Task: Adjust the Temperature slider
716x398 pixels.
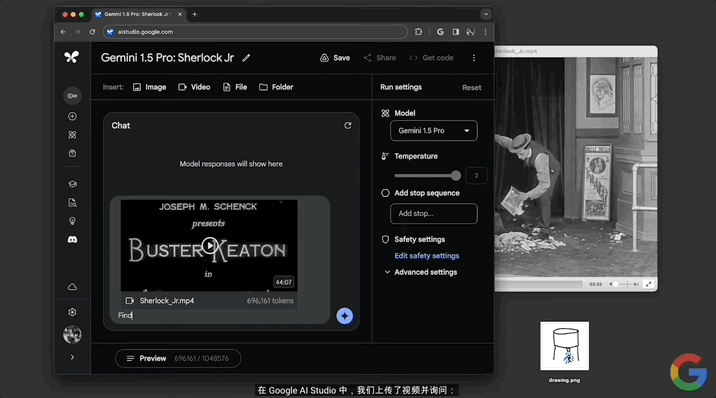Action: [x=427, y=176]
